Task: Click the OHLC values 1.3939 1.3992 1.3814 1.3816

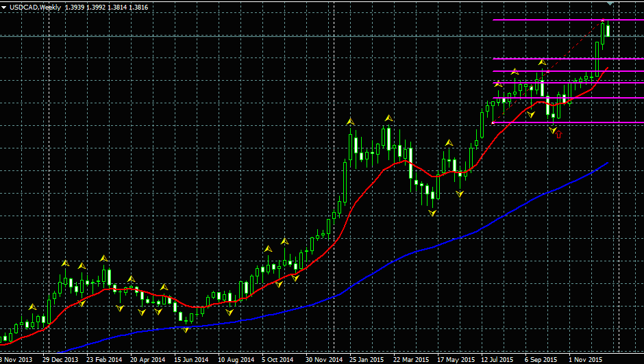Action: [x=106, y=8]
